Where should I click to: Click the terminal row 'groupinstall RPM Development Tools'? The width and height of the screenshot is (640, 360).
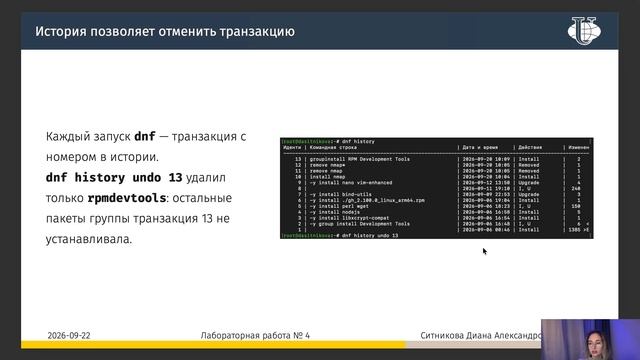coord(436,159)
